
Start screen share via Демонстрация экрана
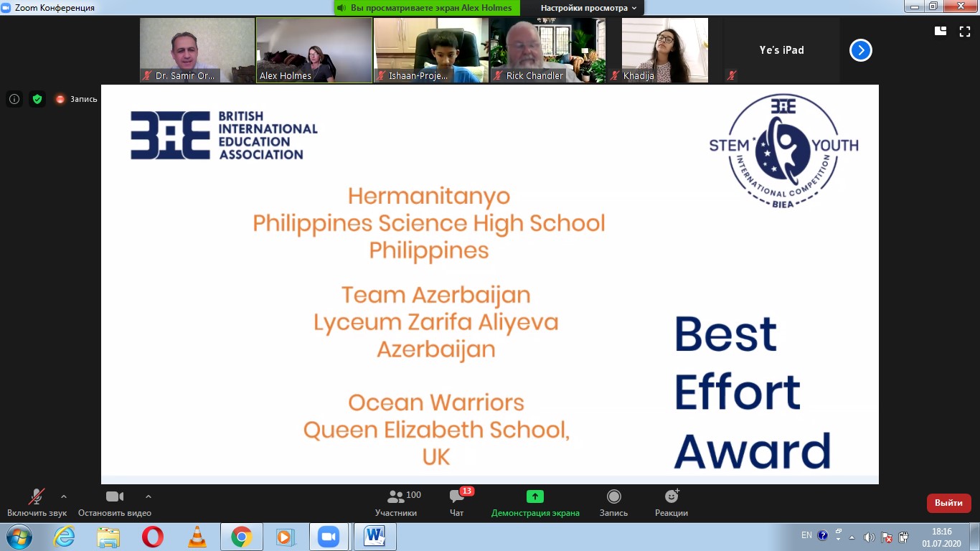tap(535, 503)
